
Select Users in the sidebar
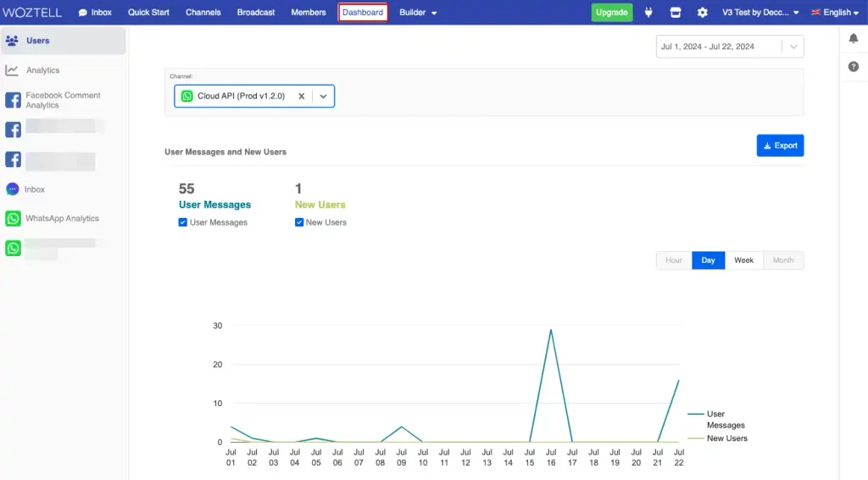[63, 41]
